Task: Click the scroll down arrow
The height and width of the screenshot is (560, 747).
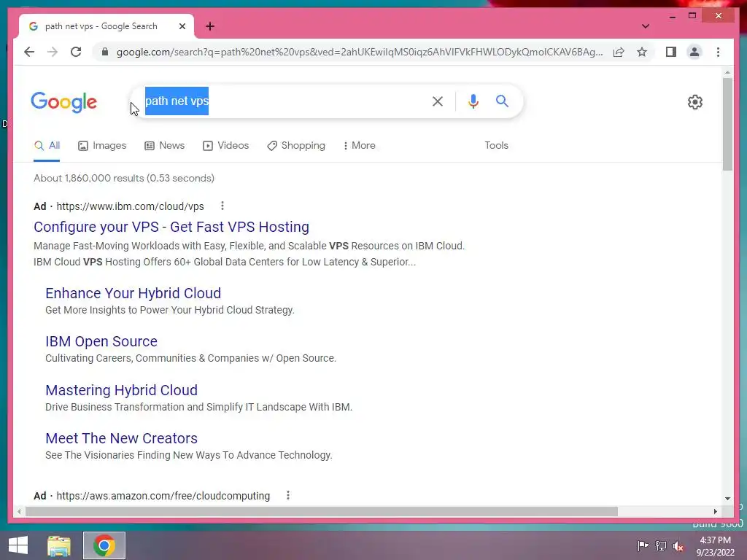Action: click(x=727, y=499)
